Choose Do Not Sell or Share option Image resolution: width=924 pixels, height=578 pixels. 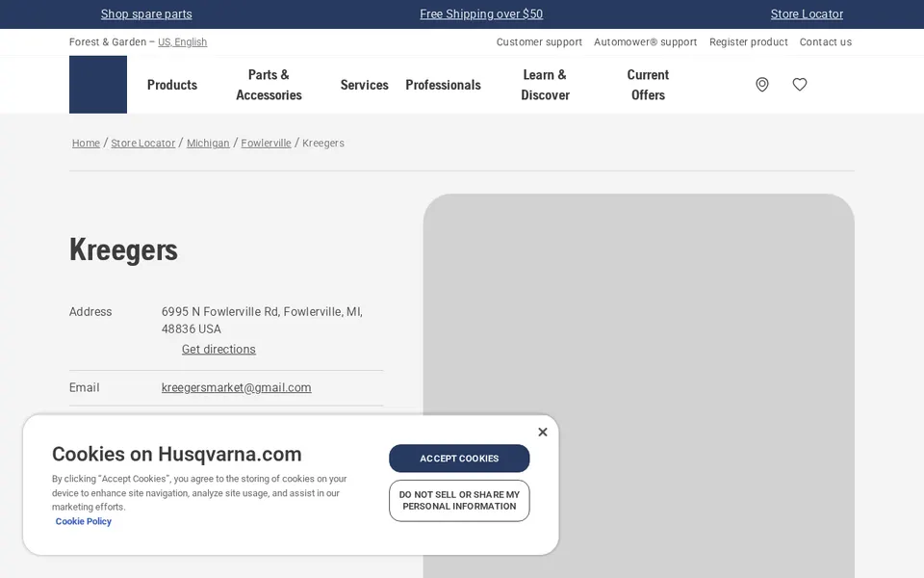coord(459,500)
